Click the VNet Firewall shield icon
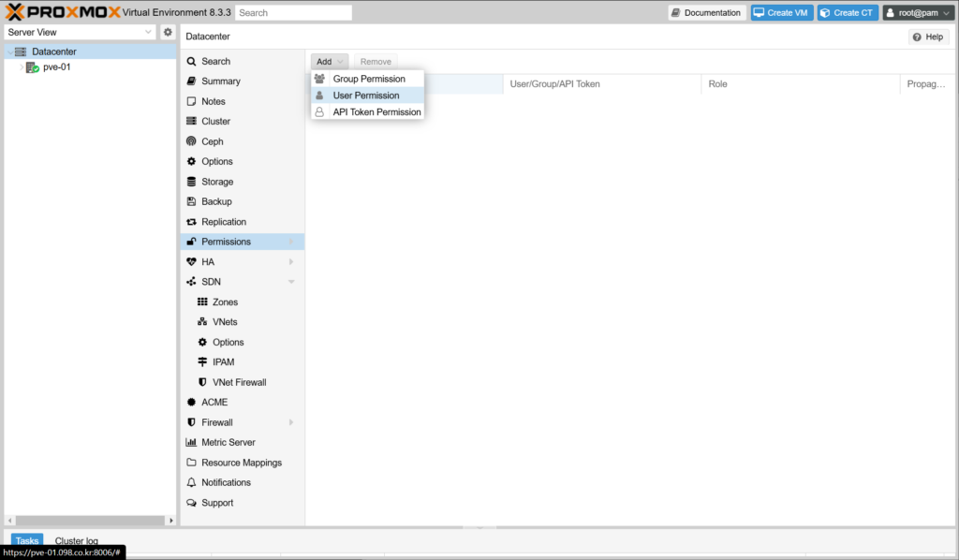Image resolution: width=959 pixels, height=560 pixels. [202, 382]
